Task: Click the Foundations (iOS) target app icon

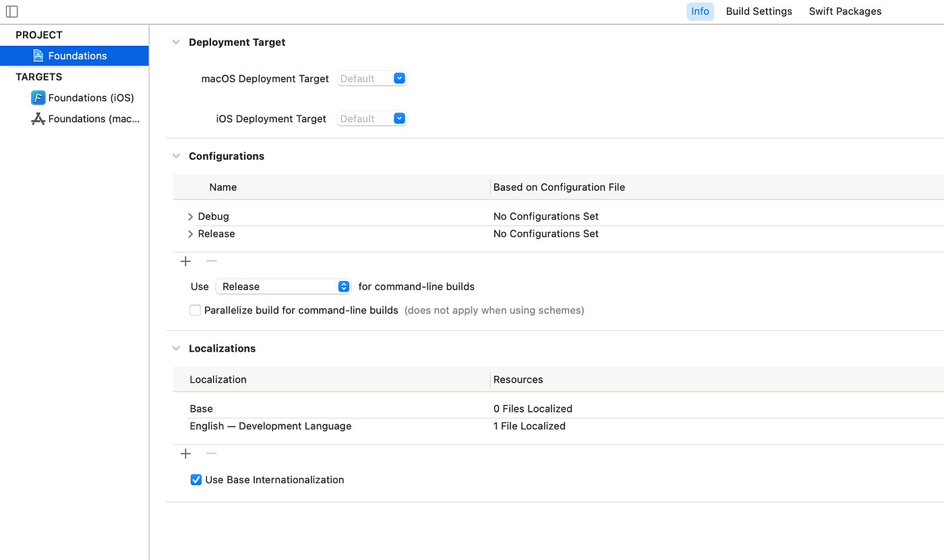Action: point(38,98)
